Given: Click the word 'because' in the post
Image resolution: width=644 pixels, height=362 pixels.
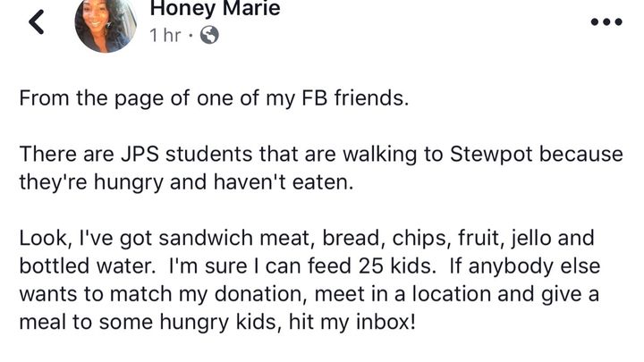Looking at the screenshot, I should [580, 155].
